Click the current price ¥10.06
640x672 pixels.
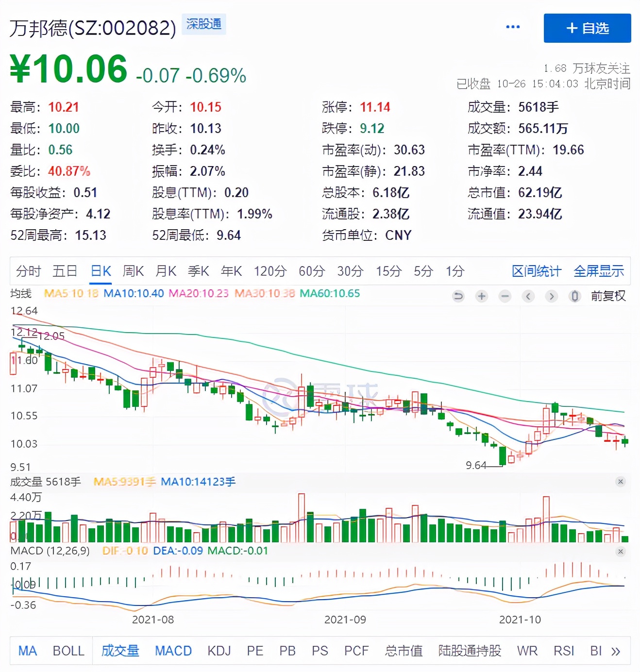click(x=68, y=68)
